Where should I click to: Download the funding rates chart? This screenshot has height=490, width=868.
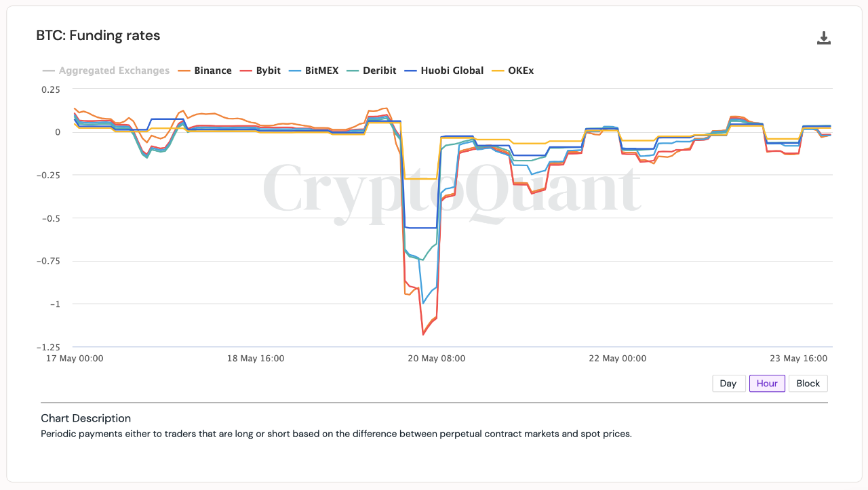[824, 39]
